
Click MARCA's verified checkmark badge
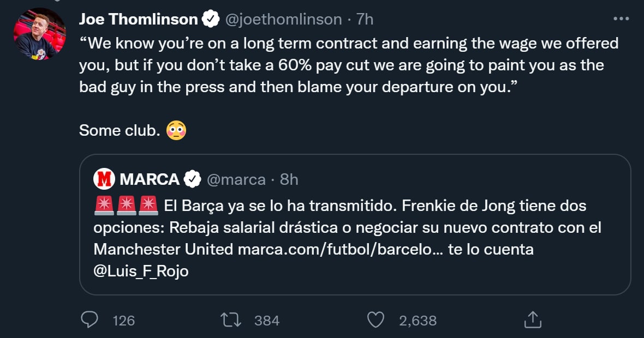[x=192, y=179]
